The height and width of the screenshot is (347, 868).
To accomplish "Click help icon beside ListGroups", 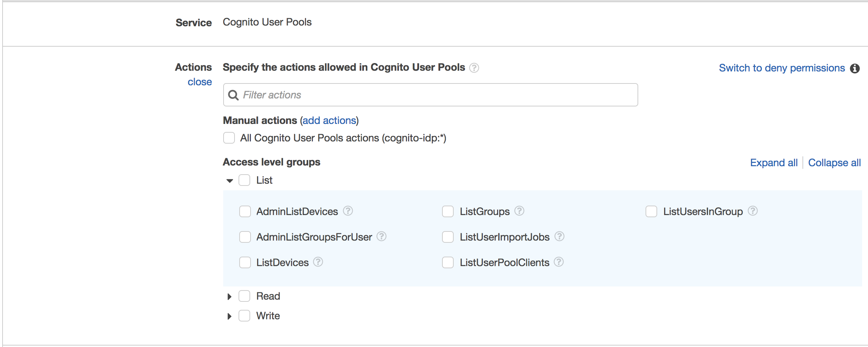I will [x=519, y=211].
